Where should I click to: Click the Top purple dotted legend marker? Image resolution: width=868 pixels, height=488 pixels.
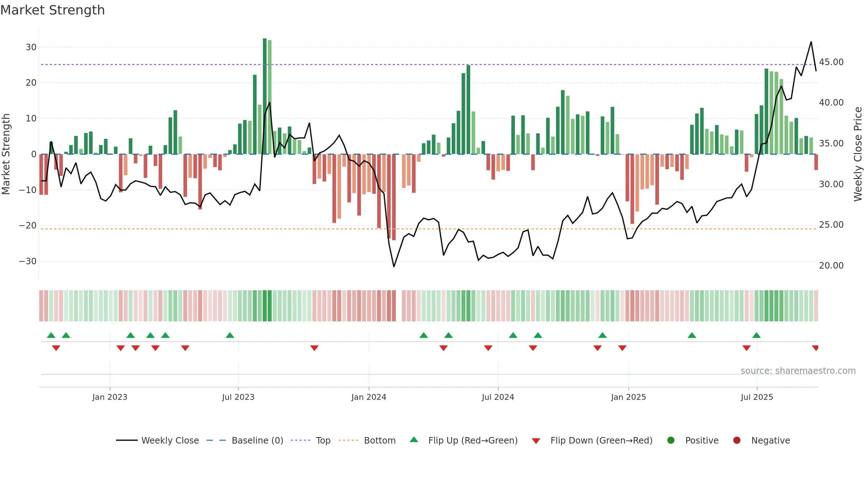[301, 440]
